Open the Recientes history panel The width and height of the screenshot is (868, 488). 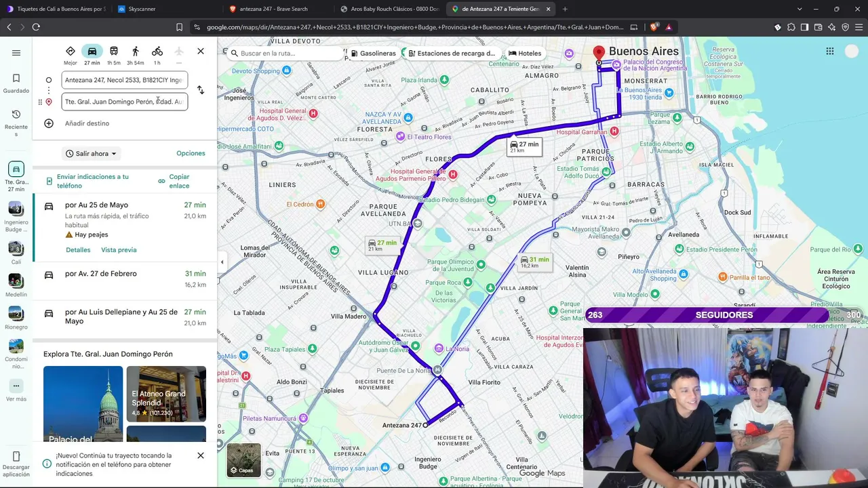click(x=16, y=123)
